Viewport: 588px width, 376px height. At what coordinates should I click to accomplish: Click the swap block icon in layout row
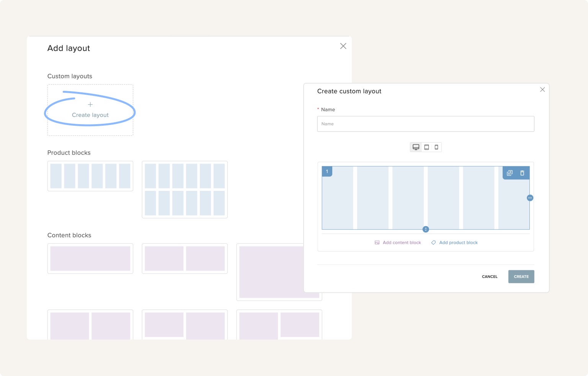(510, 173)
